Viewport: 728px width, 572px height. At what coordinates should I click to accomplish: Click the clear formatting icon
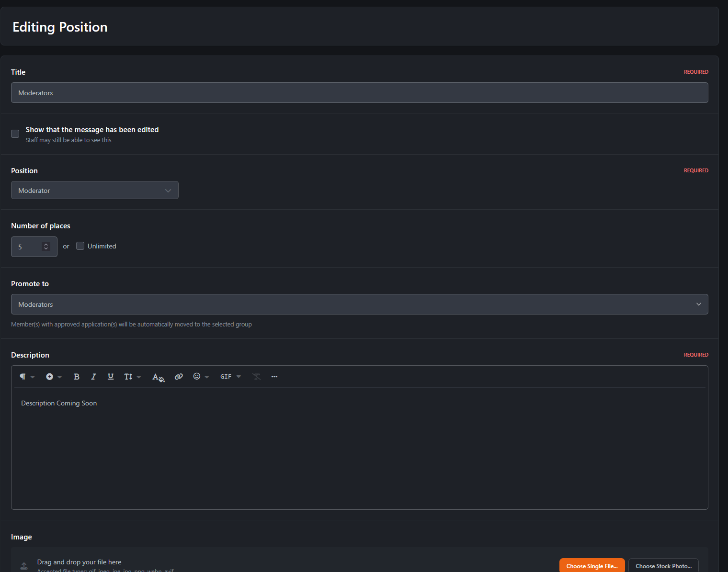pyautogui.click(x=257, y=377)
